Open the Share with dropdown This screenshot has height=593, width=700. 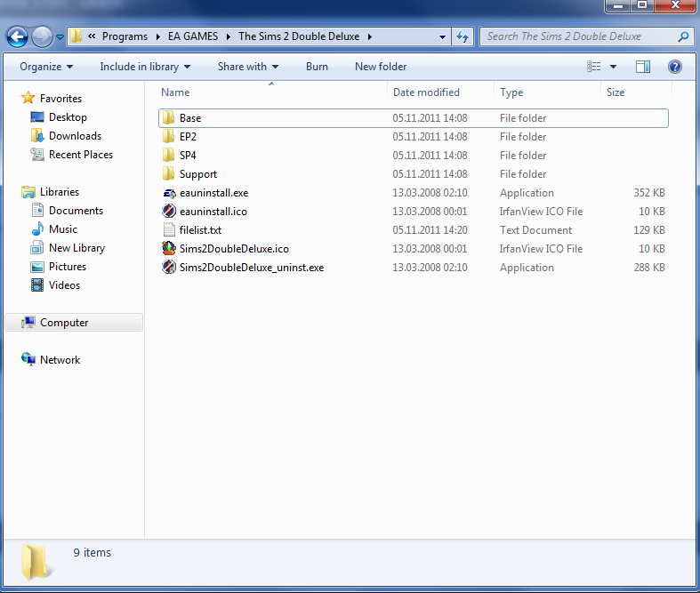[x=247, y=67]
